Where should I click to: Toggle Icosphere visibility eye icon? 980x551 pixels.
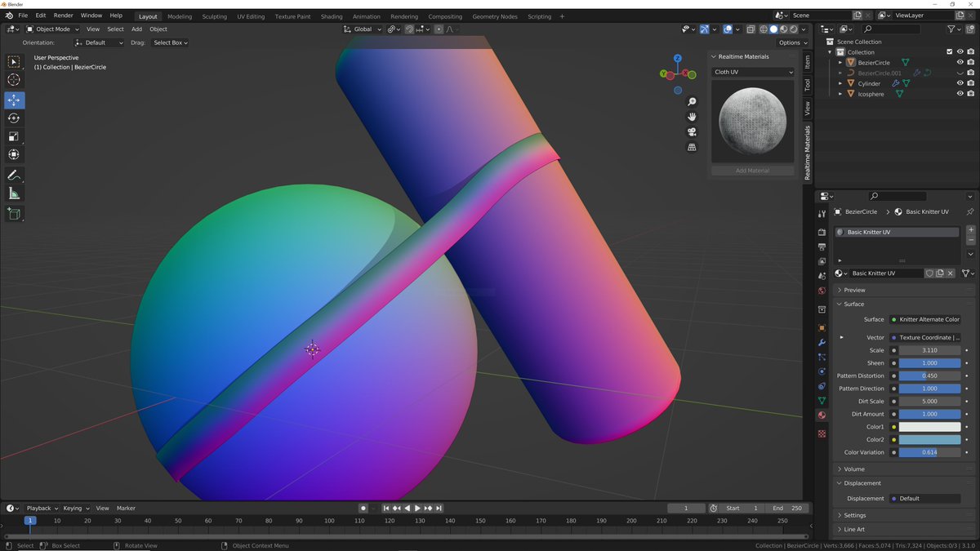click(x=960, y=94)
